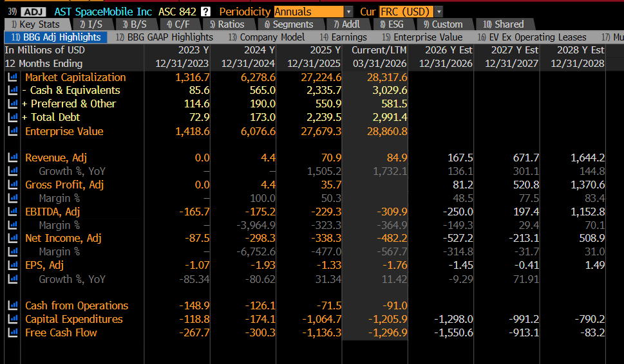Click the Market Capitalization row label

click(x=75, y=77)
